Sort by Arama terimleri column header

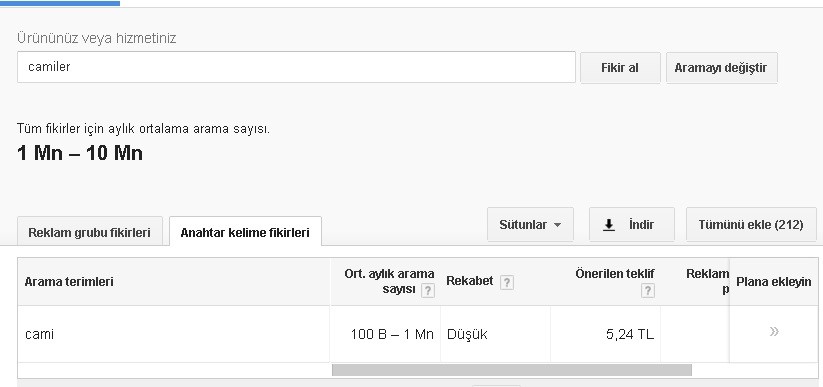tap(69, 281)
